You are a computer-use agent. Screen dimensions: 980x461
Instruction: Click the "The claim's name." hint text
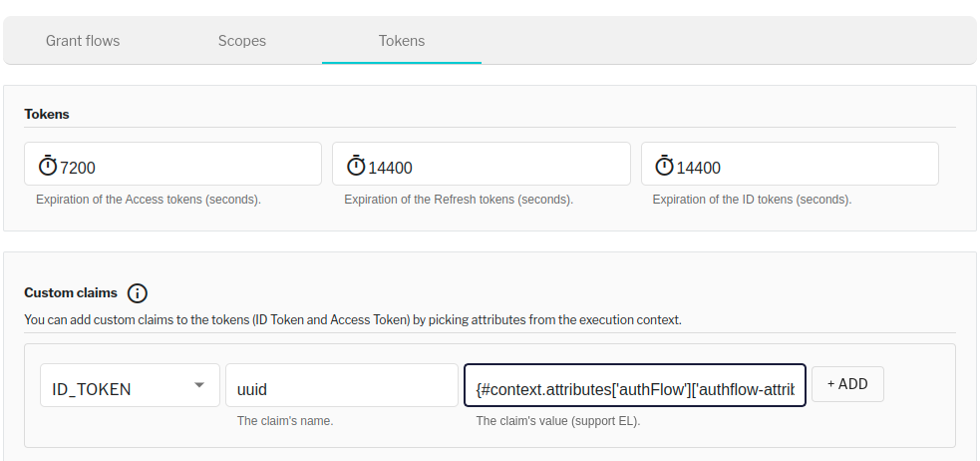coord(285,421)
